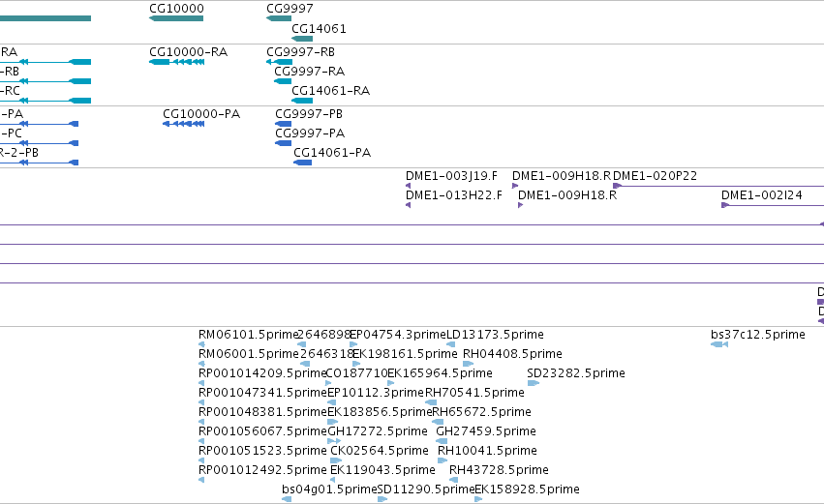Click the CG9997-PB label

(x=309, y=114)
